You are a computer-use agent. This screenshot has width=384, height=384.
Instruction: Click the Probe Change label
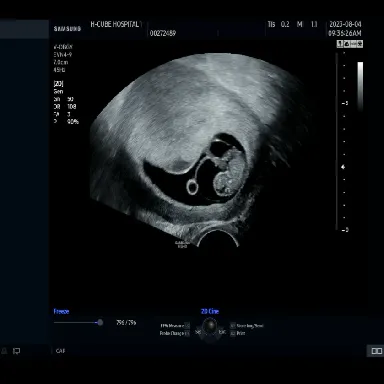pos(172,333)
